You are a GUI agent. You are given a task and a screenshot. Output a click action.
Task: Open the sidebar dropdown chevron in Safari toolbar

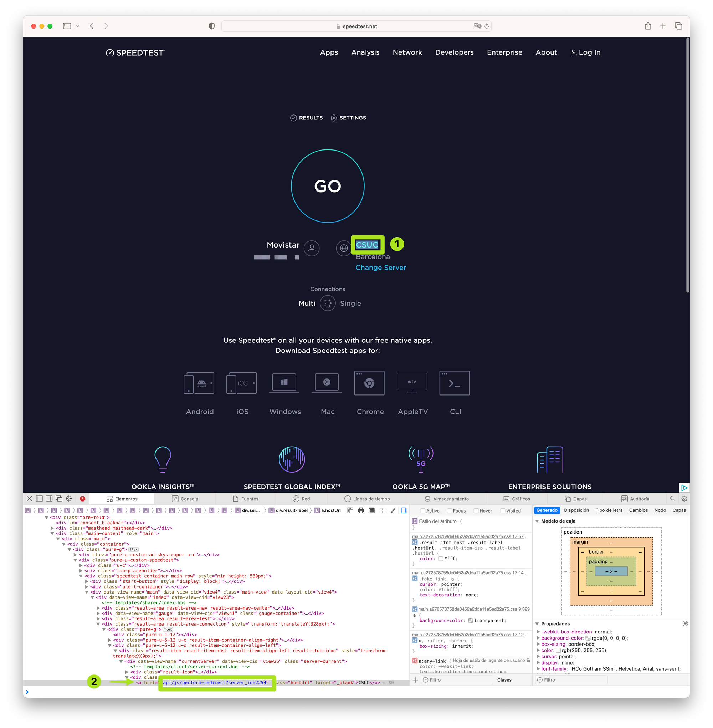(x=78, y=26)
